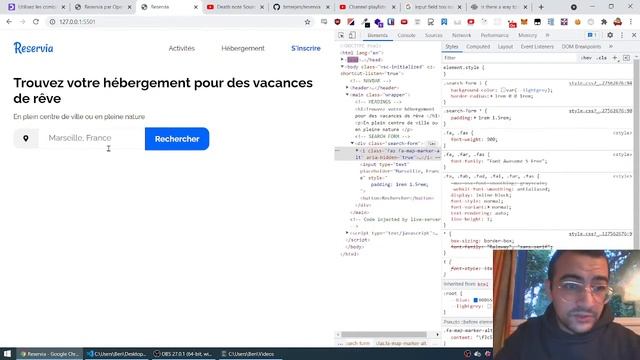Show more DevTools main tabs chevron

click(x=547, y=36)
